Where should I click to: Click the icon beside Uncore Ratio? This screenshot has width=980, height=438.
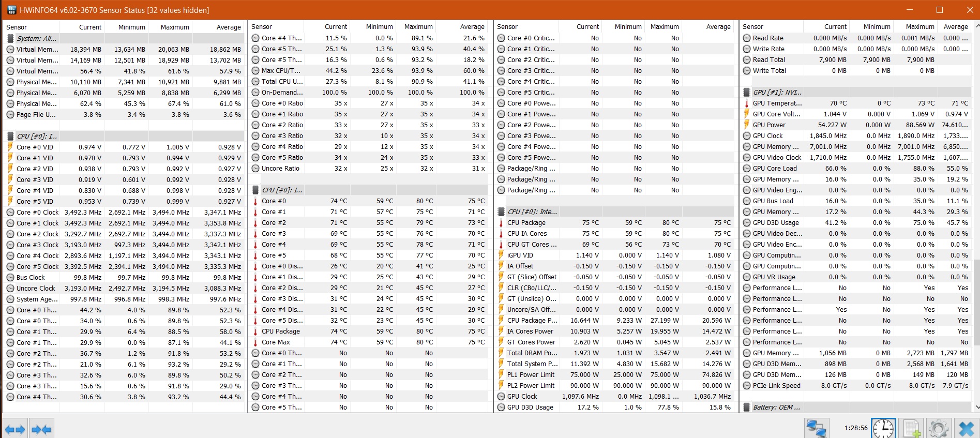pyautogui.click(x=255, y=168)
